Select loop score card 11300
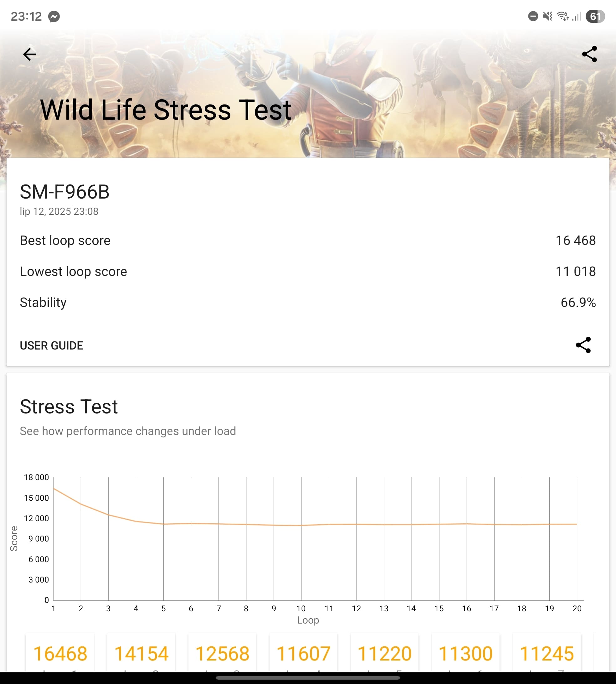 465,652
